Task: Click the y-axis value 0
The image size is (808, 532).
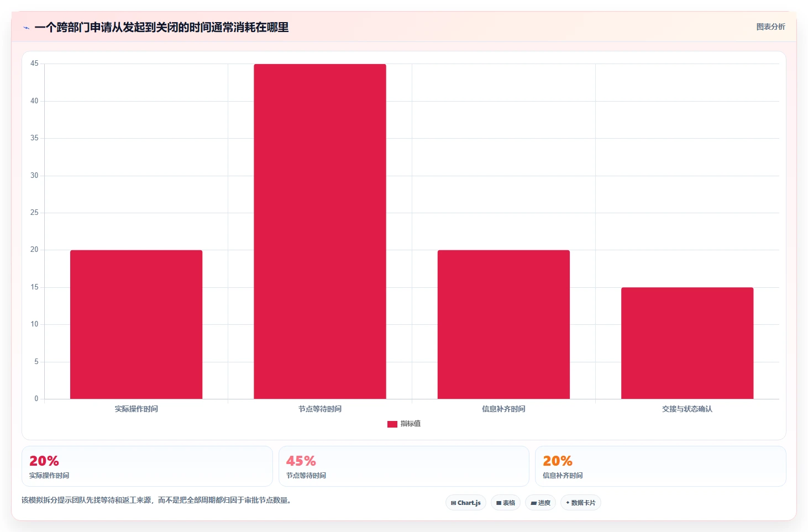Action: [36, 399]
